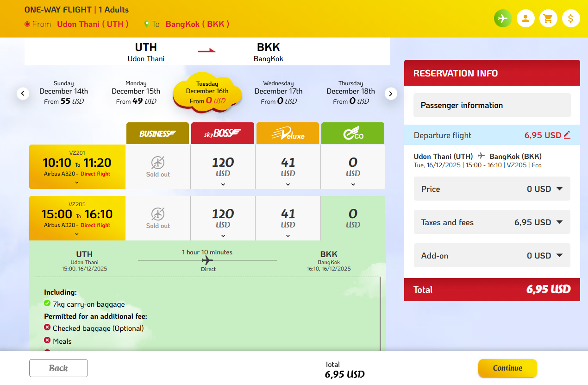Click plane icon in reservation route line
This screenshot has height=385, width=588.
coord(482,156)
